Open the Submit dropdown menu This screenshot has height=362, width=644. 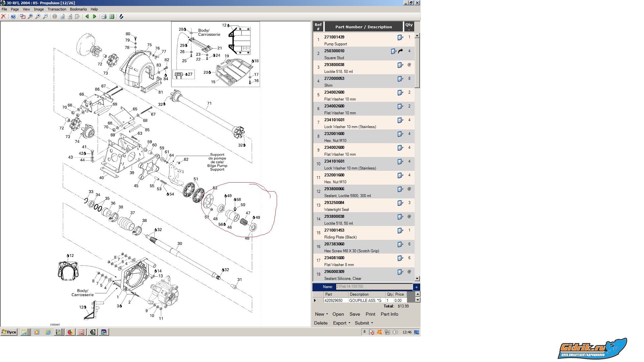(x=364, y=323)
